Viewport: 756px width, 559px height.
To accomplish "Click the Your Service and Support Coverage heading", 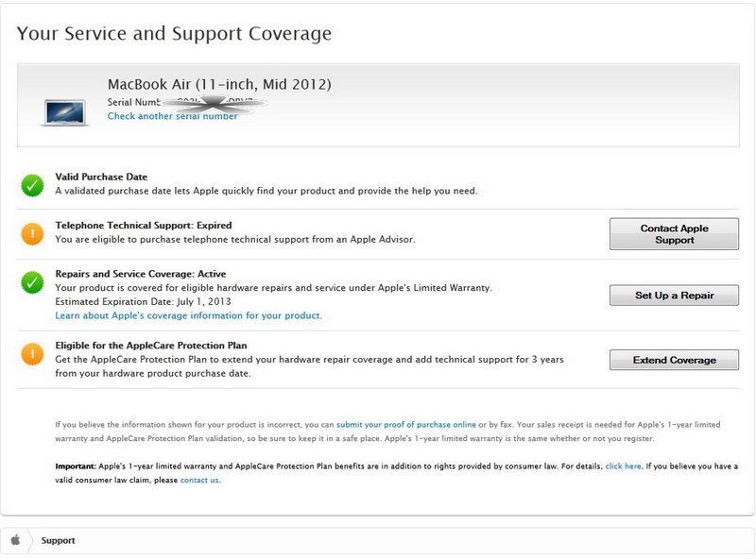I will [174, 34].
